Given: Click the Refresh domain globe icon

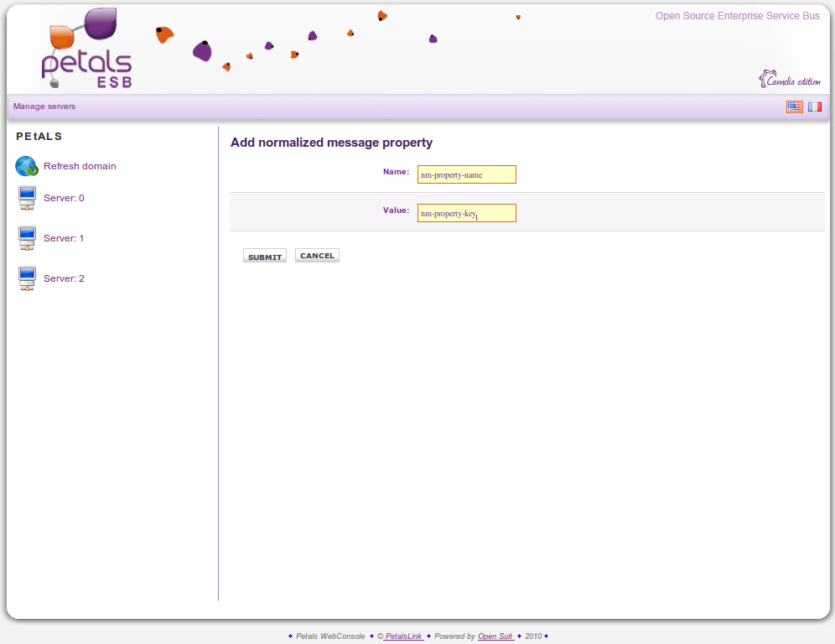Looking at the screenshot, I should [x=27, y=166].
